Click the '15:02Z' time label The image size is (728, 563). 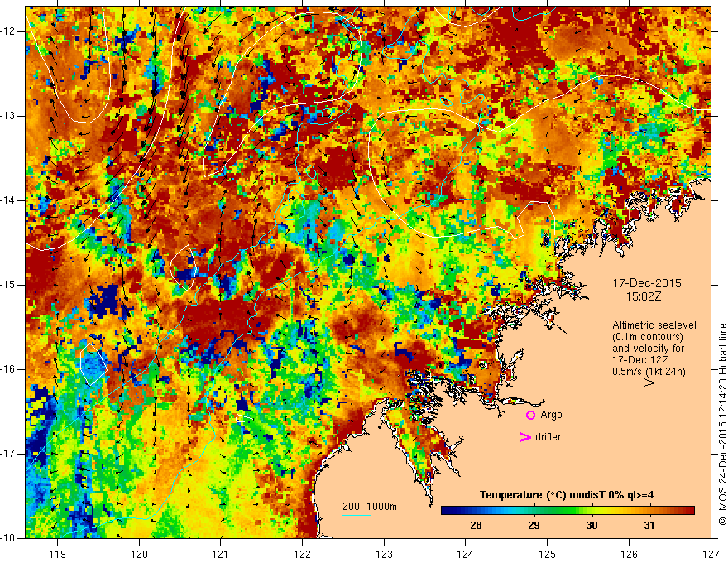tap(643, 296)
